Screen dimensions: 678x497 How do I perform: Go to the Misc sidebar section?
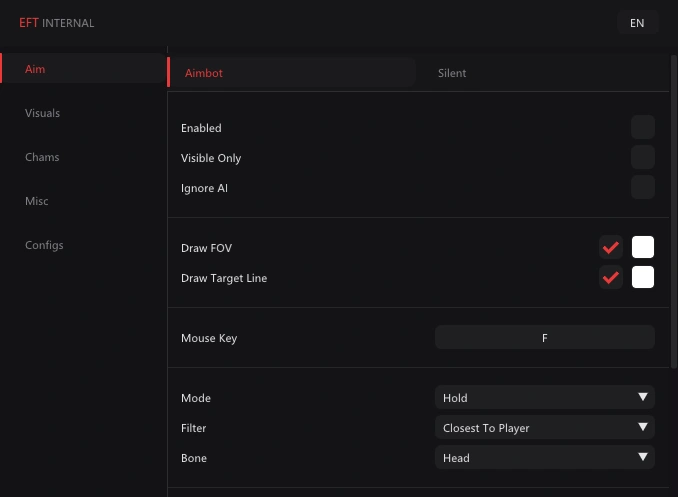click(37, 201)
